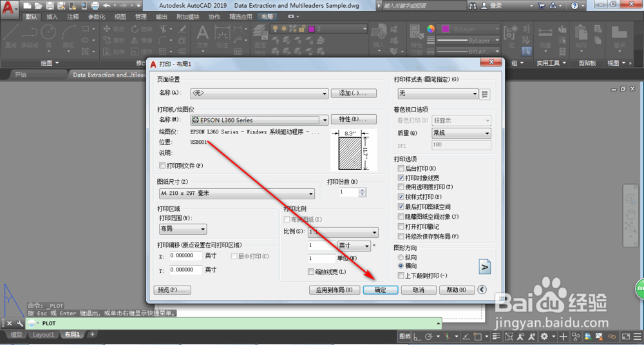The width and height of the screenshot is (644, 345).
Task: Switch to the Parametric ribbon tab
Action: click(97, 17)
